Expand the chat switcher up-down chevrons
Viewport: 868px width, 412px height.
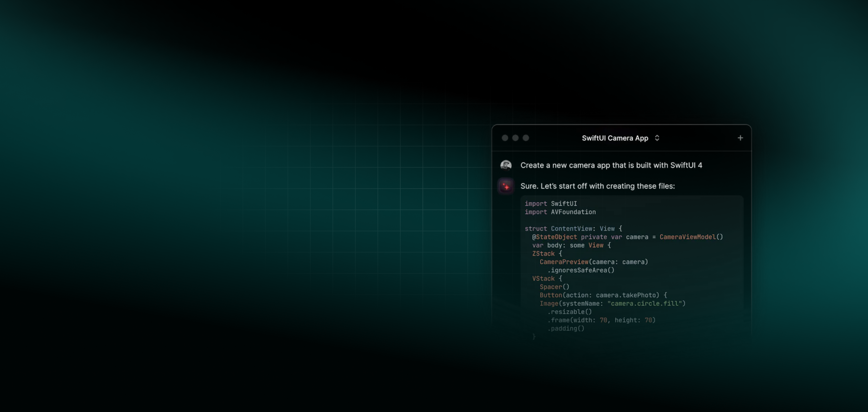click(657, 138)
